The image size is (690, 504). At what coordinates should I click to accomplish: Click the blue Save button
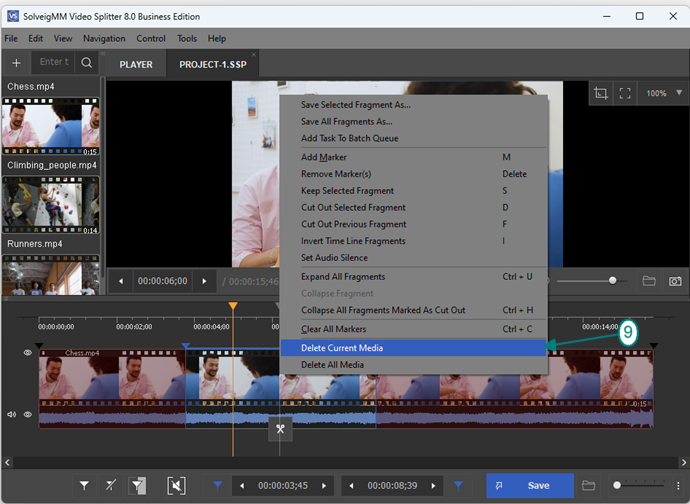tap(530, 486)
